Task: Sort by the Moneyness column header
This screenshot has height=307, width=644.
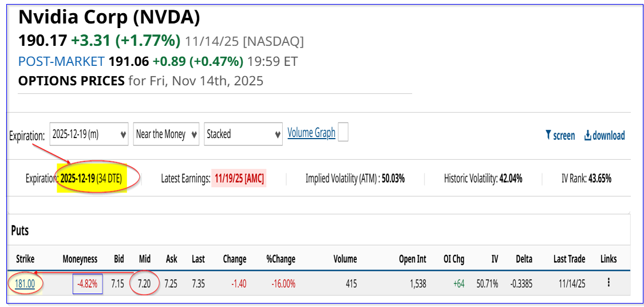Action: 80,259
